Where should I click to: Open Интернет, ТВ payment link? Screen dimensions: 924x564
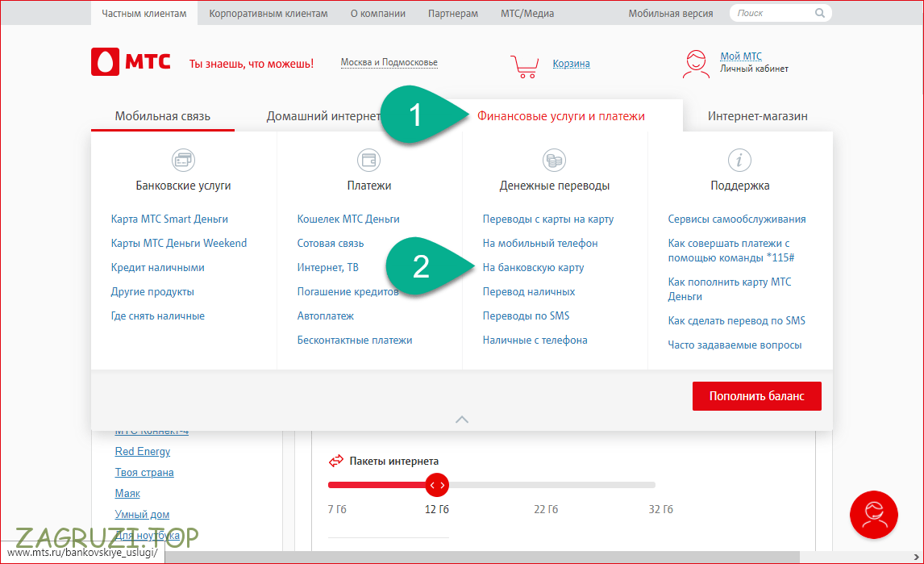327,267
